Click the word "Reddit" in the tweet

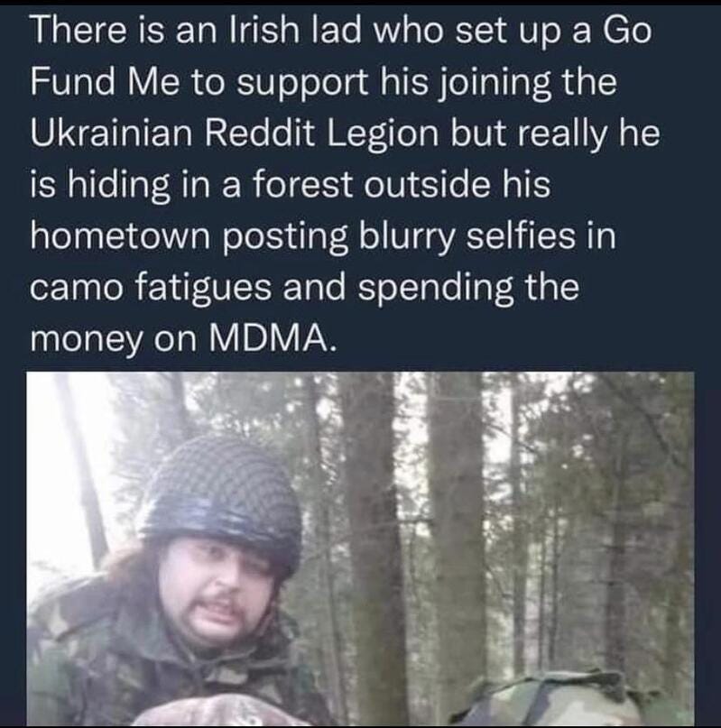(x=259, y=133)
